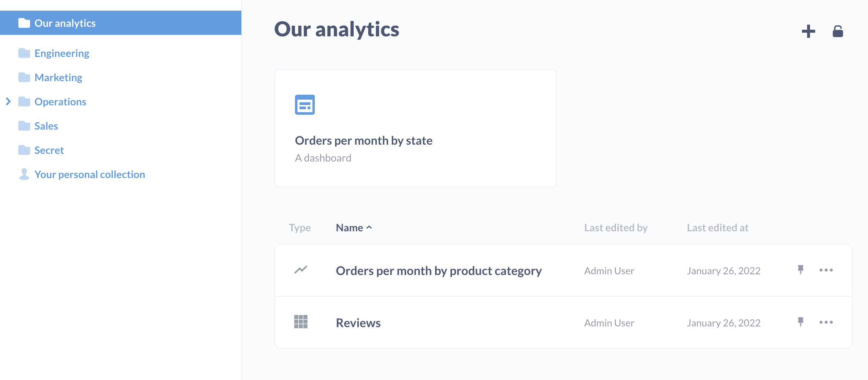Click the dashboard icon on pinned card
This screenshot has height=380, width=868.
click(x=305, y=105)
